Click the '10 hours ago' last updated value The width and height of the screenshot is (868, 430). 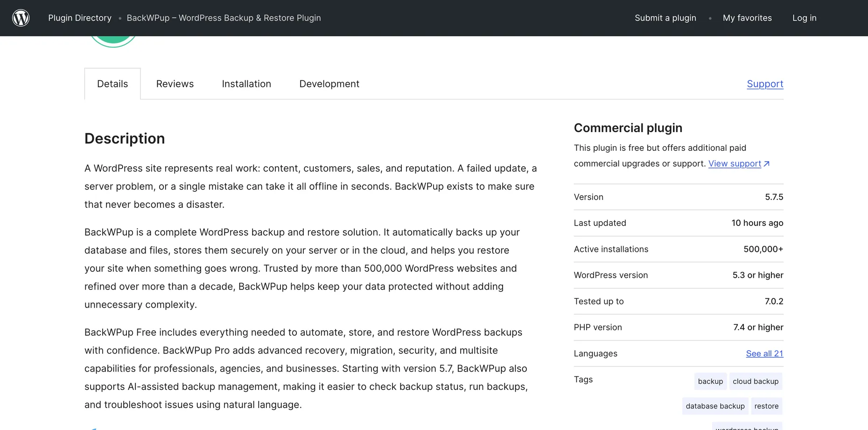[757, 223]
